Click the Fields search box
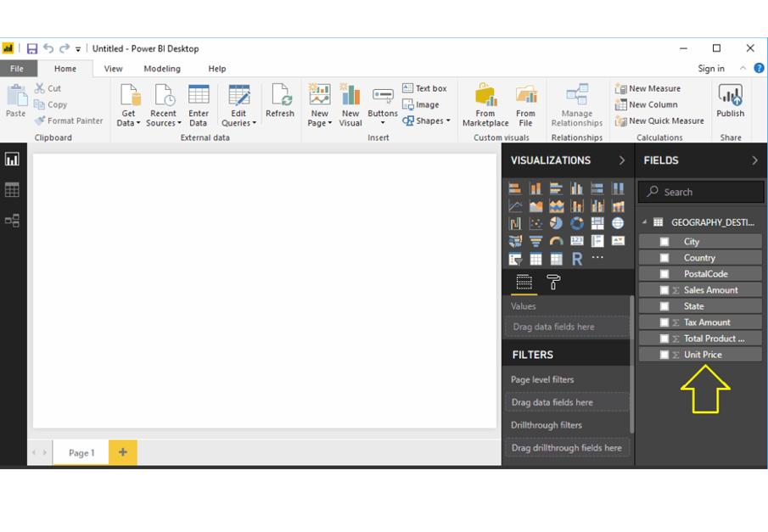Screen dimensions: 768x532 tap(701, 192)
